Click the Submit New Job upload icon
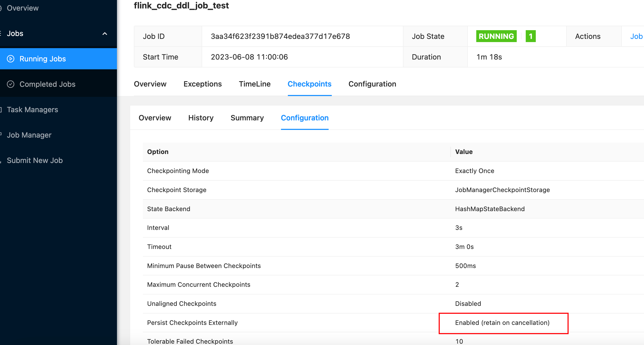This screenshot has height=345, width=644. pyautogui.click(x=1, y=160)
